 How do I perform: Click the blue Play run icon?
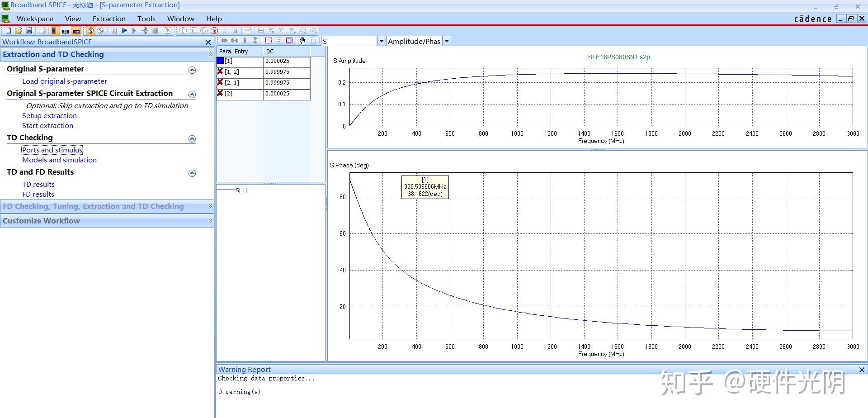click(124, 30)
